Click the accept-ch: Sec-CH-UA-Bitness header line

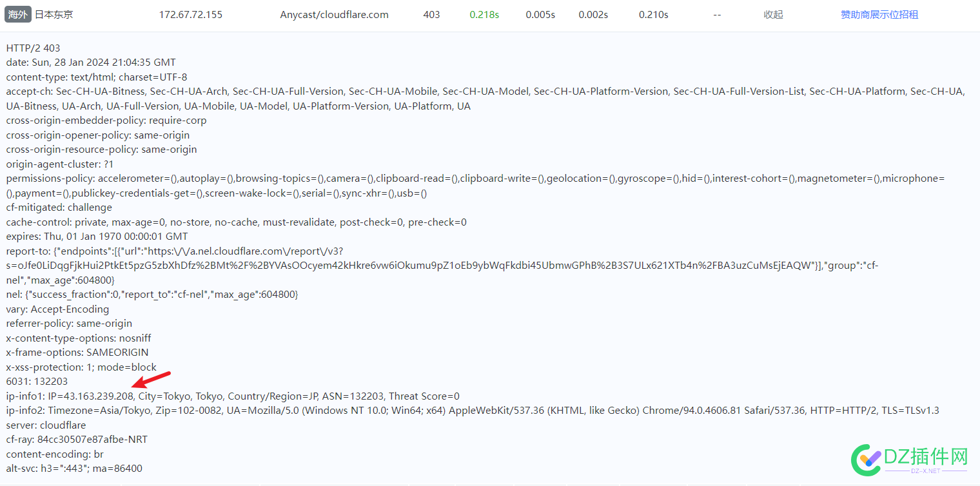point(485,99)
